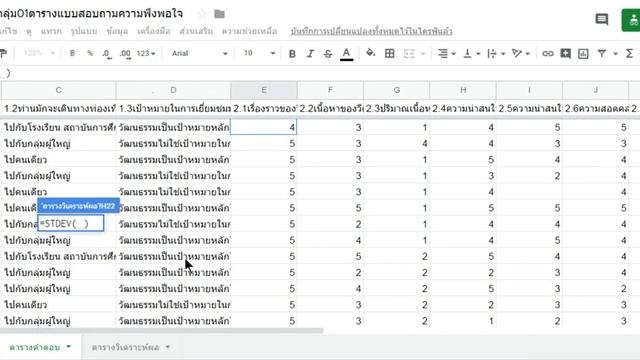Select column E header
640x360 pixels.
pos(264,90)
